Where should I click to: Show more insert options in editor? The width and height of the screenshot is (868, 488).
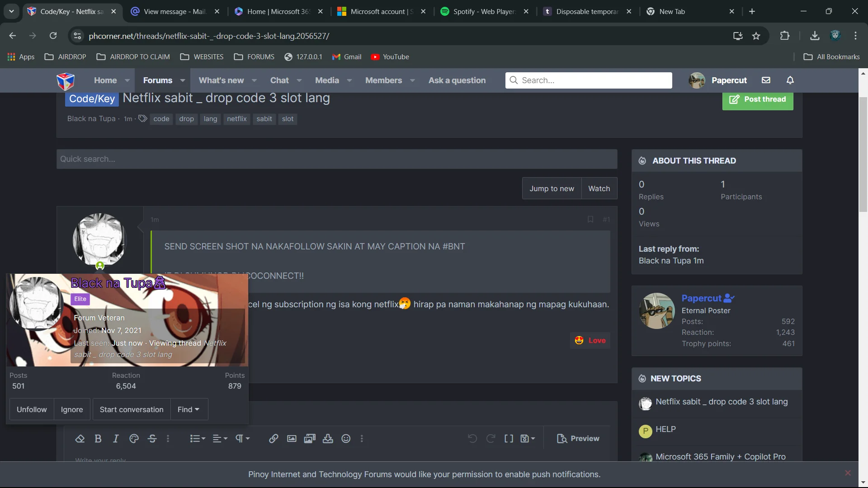pyautogui.click(x=362, y=439)
